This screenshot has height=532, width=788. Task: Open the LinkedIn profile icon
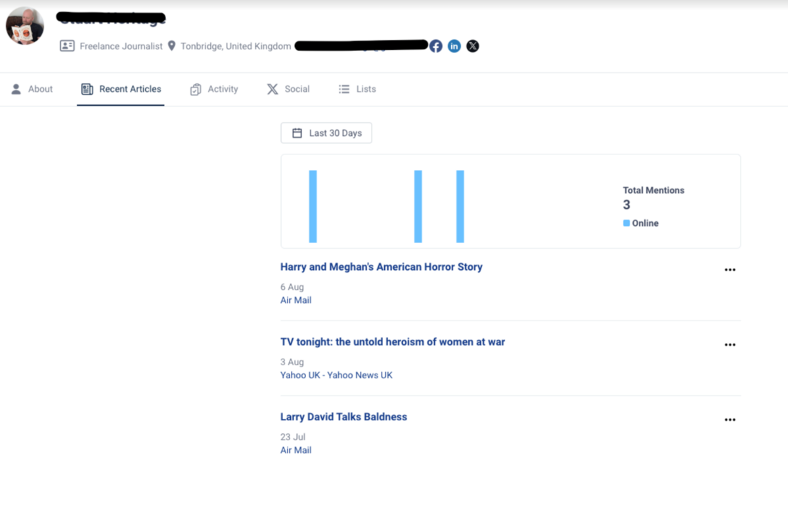[x=454, y=46]
